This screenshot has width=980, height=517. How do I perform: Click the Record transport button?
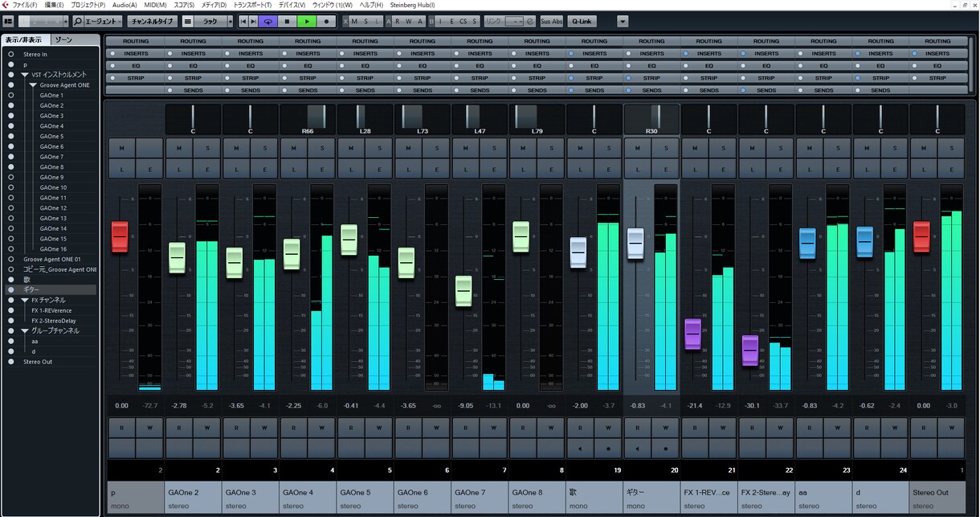click(x=326, y=21)
